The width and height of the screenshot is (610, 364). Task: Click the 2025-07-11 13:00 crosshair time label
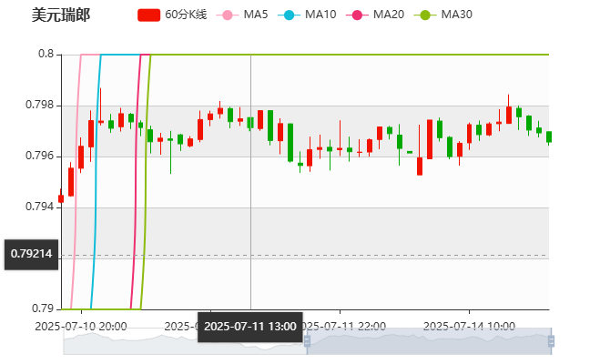coord(250,327)
